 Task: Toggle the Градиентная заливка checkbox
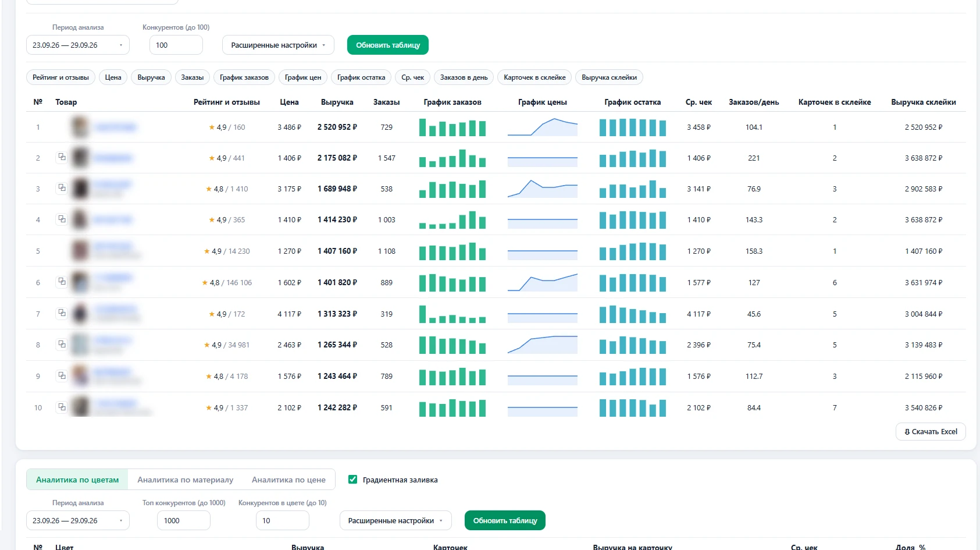pyautogui.click(x=352, y=480)
